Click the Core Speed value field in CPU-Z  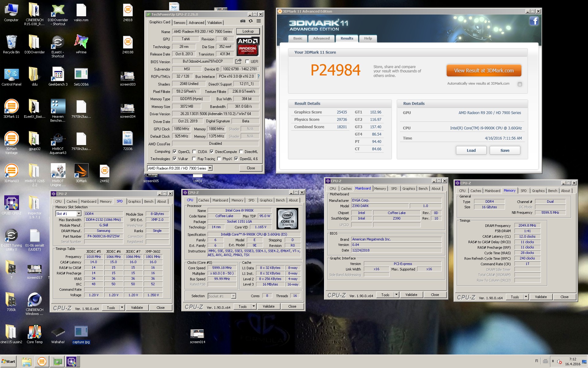click(222, 268)
